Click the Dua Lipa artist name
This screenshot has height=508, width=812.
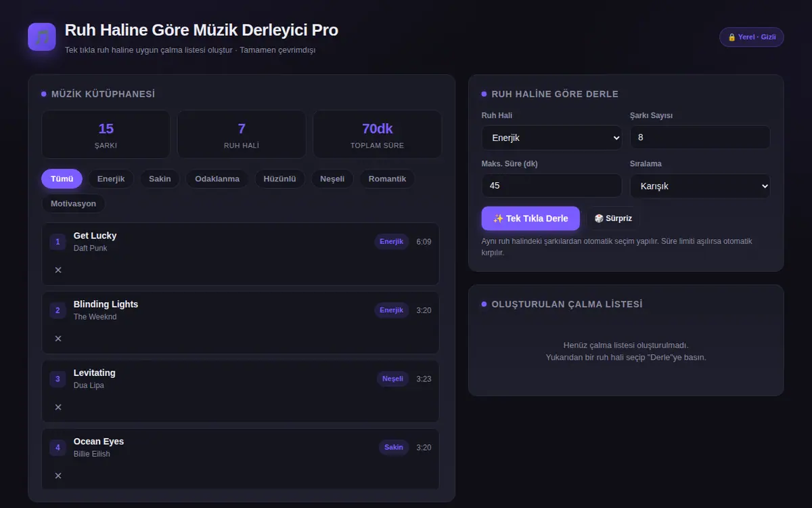89,385
